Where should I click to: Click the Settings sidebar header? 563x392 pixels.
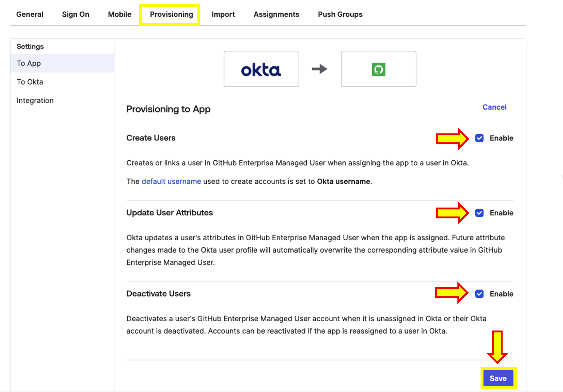pos(30,47)
